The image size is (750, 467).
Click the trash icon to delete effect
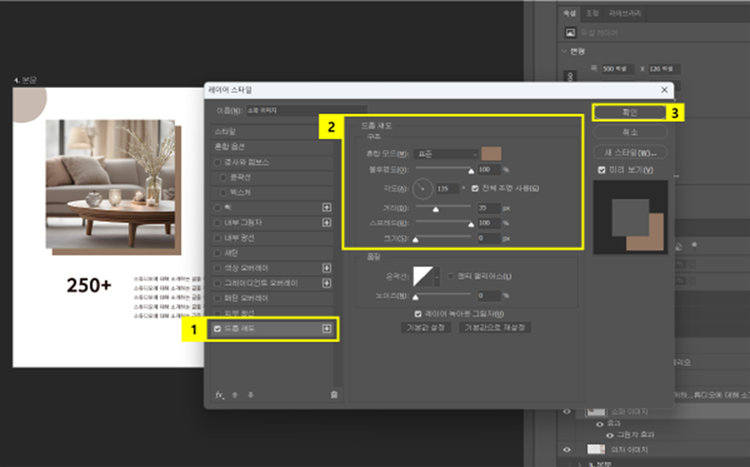pos(334,394)
